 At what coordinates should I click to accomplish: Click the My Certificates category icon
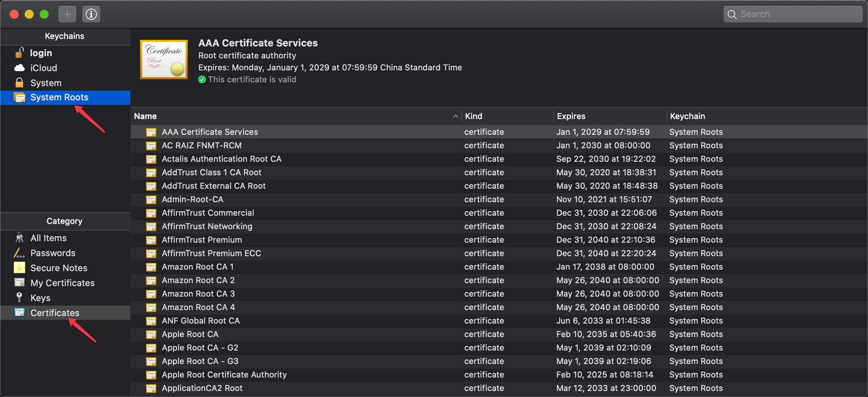[19, 283]
